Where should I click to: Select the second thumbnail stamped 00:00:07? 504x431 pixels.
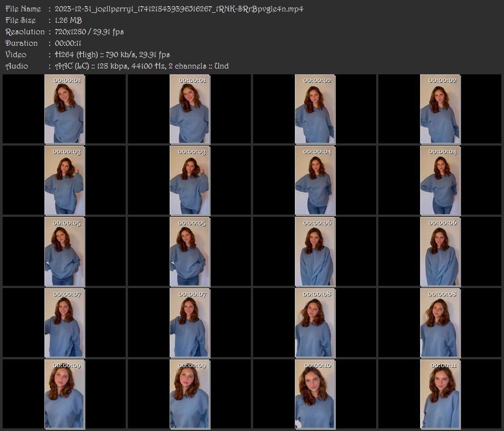[x=190, y=323]
